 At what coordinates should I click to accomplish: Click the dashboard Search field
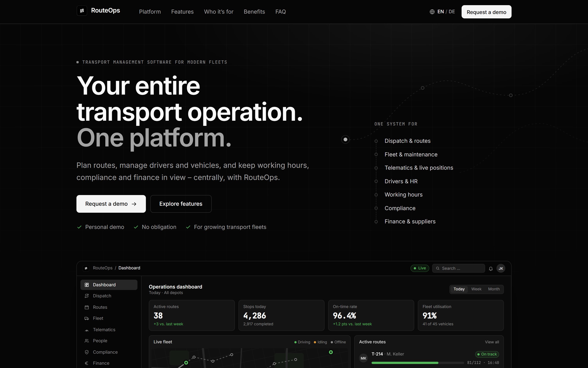pyautogui.click(x=458, y=268)
